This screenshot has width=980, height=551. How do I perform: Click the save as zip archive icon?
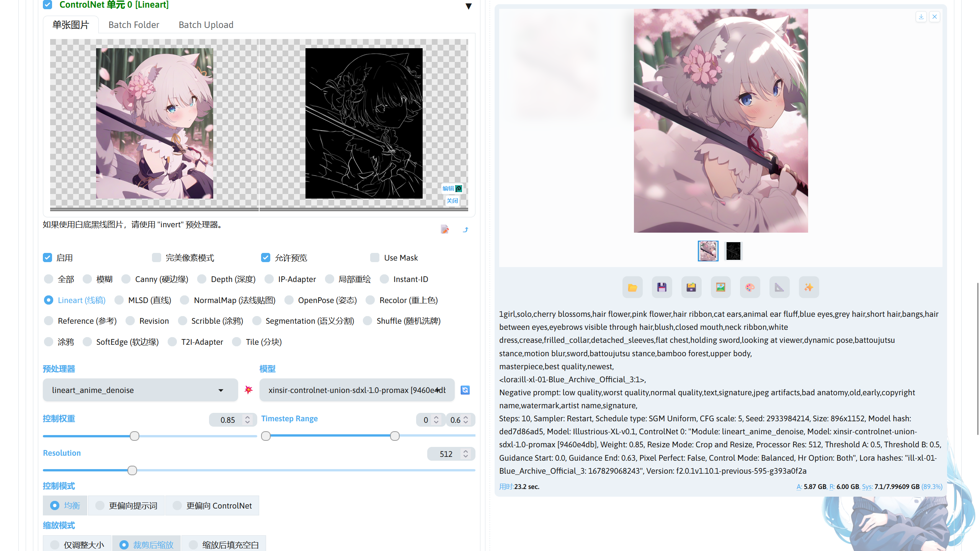(691, 287)
